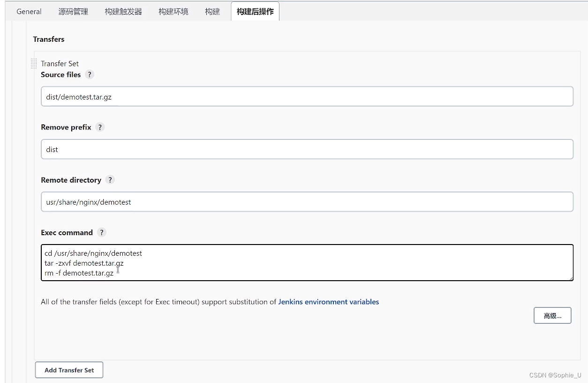This screenshot has height=383, width=588.
Task: Open help for Exec command
Action: (102, 232)
